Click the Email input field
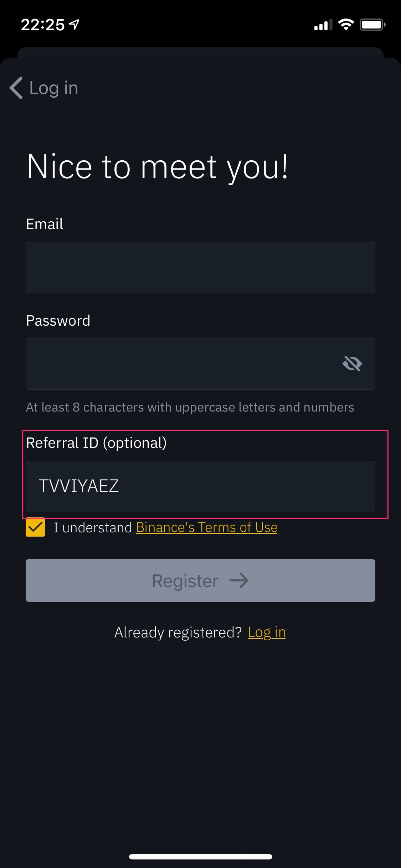Image resolution: width=401 pixels, height=868 pixels. point(200,268)
